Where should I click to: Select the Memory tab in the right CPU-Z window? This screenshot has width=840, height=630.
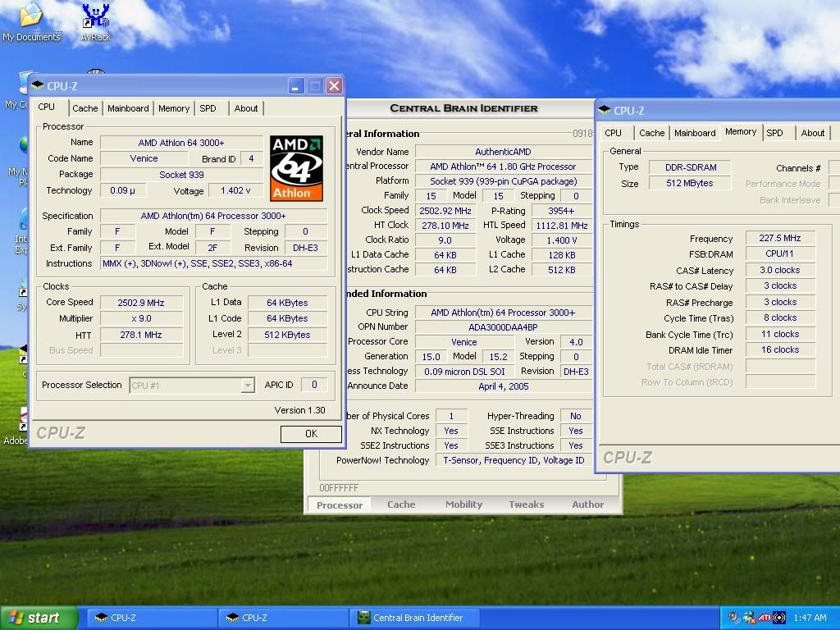click(x=740, y=132)
